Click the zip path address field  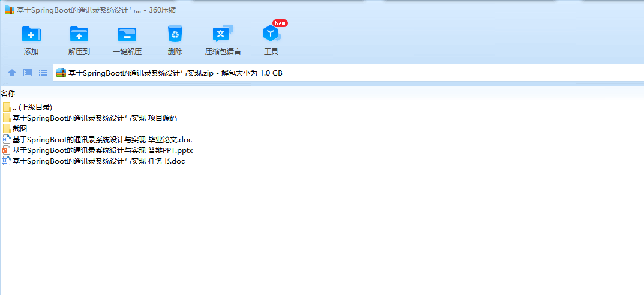[349, 73]
